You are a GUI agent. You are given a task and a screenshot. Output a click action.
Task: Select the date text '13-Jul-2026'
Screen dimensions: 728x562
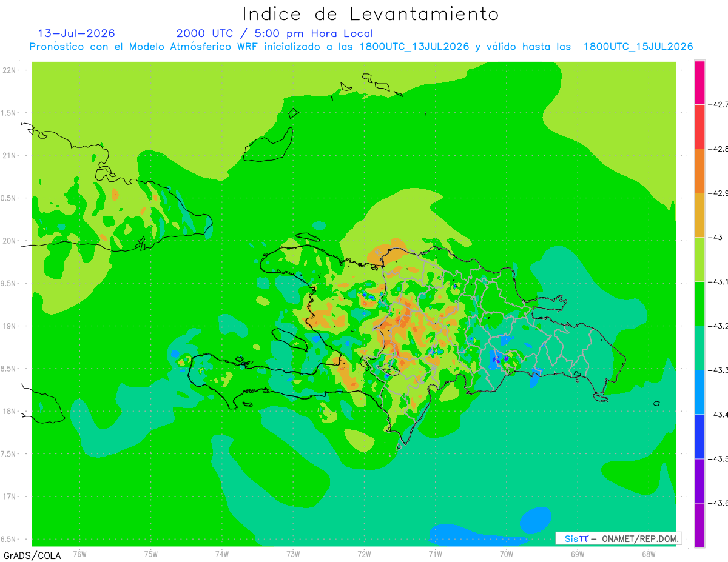[x=76, y=33]
